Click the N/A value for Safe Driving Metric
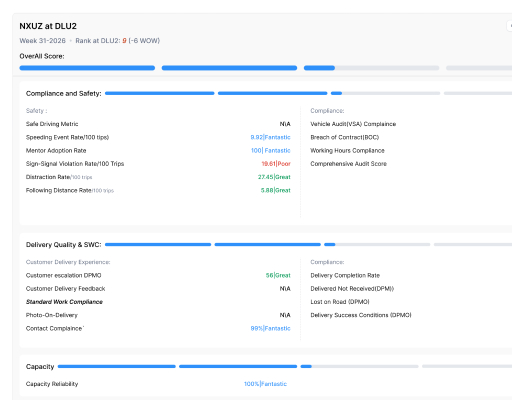Screen dimensions: 512x400 click(x=285, y=124)
